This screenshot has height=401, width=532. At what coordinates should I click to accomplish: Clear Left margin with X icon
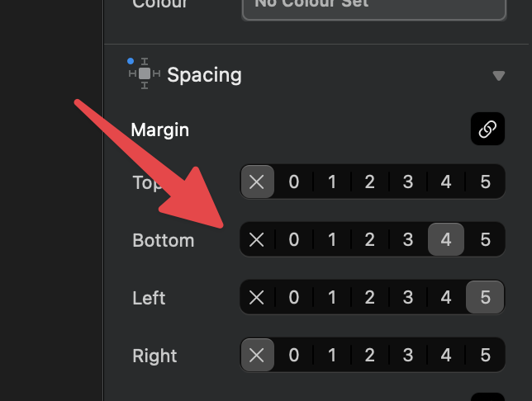[257, 298]
